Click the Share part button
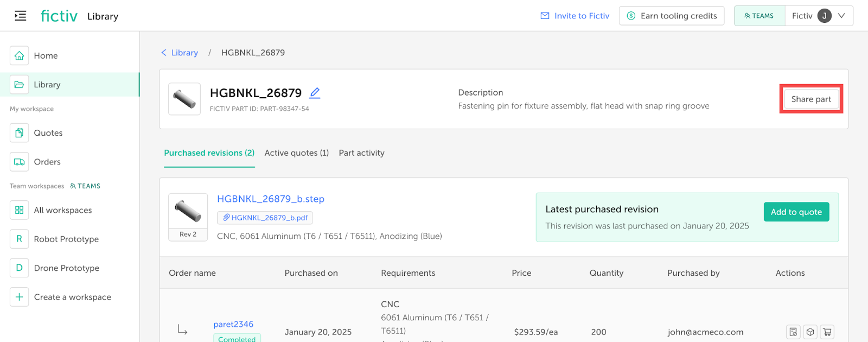Image resolution: width=868 pixels, height=342 pixels. (x=810, y=99)
